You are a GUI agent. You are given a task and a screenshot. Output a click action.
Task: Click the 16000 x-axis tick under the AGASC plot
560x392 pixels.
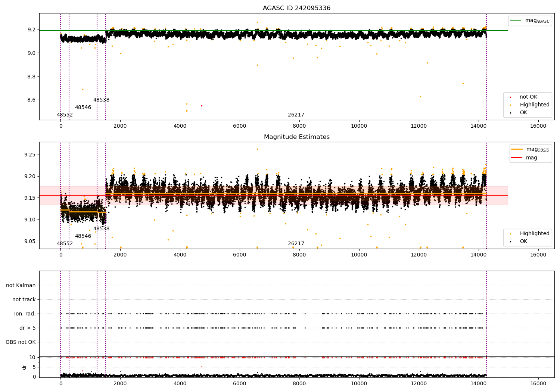click(x=538, y=126)
